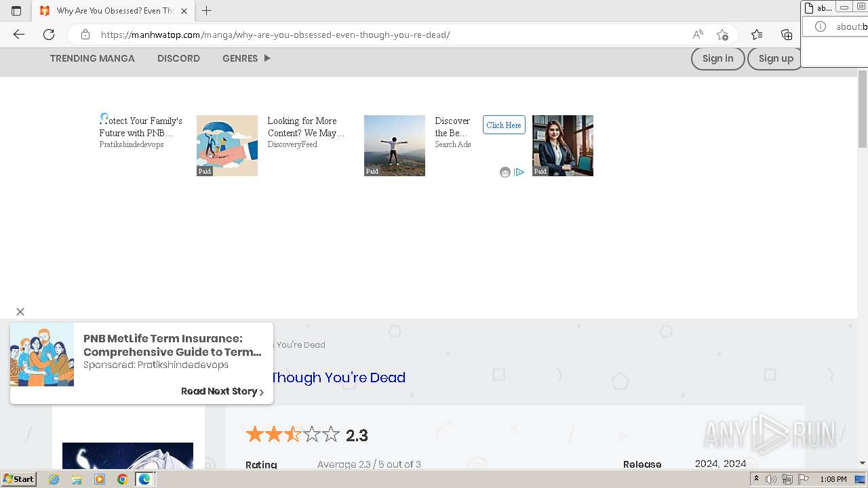Click the 'Click Here' ad button
Viewport: 868px width, 488px height.
(x=504, y=125)
